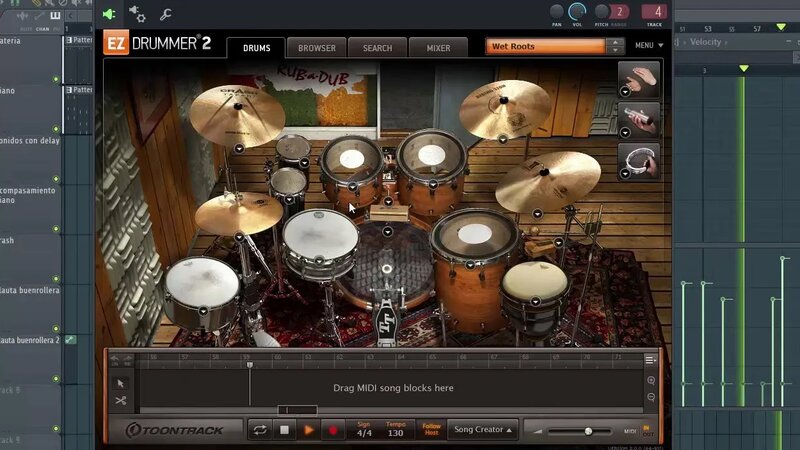Viewport: 800px width, 450px height.
Task: Open left timbale drum dropdown arrow
Action: point(203,311)
